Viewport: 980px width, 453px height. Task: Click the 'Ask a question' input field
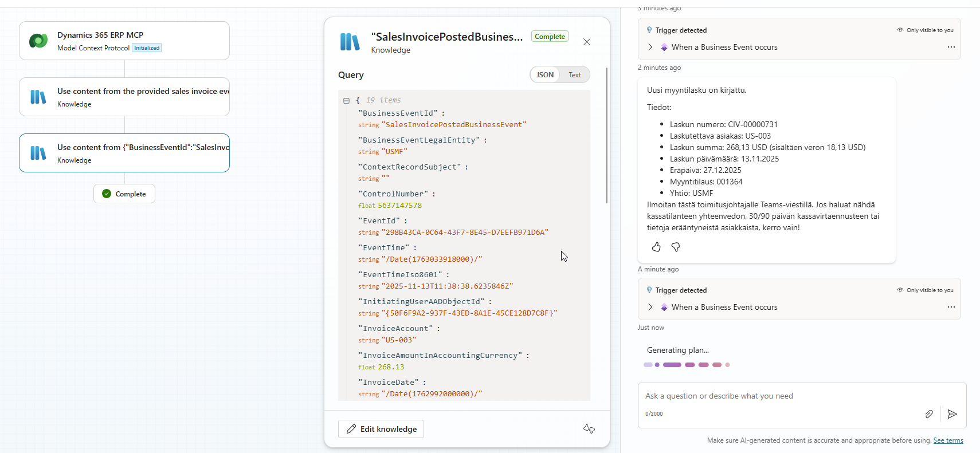779,396
